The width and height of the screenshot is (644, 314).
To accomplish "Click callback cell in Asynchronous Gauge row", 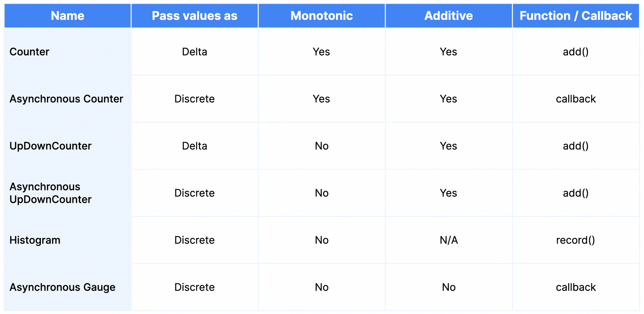I will coord(576,287).
